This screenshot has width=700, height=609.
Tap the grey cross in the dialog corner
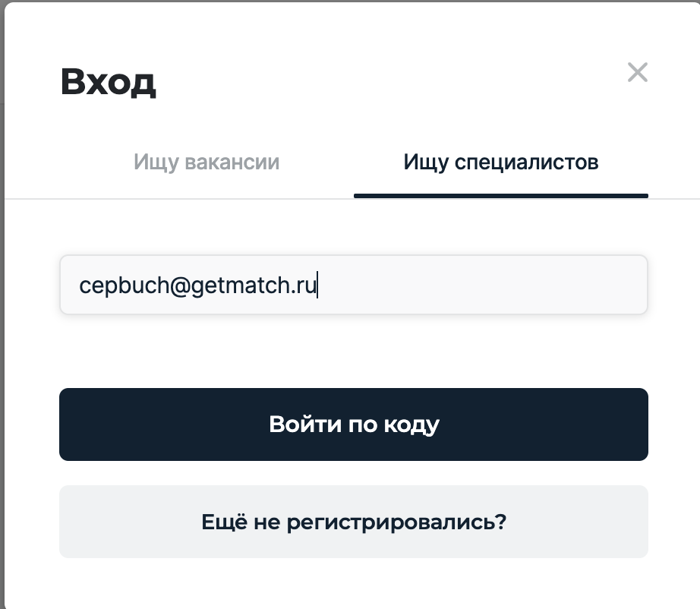tap(638, 73)
